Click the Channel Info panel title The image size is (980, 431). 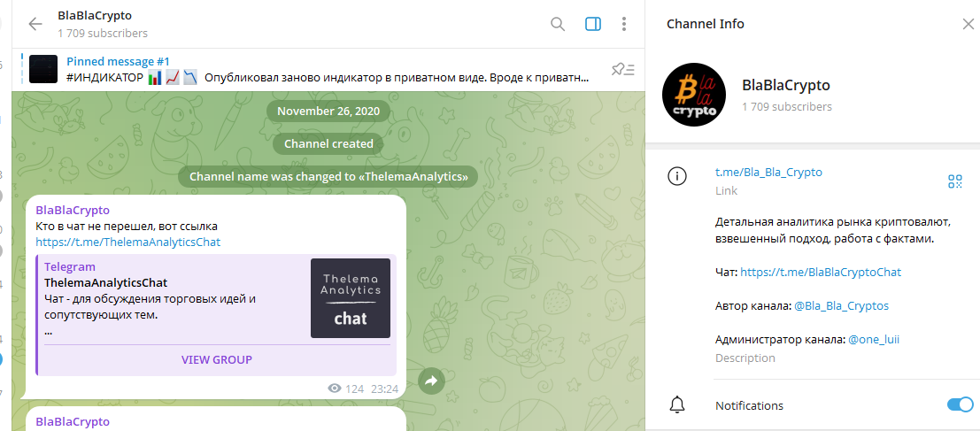pos(706,25)
